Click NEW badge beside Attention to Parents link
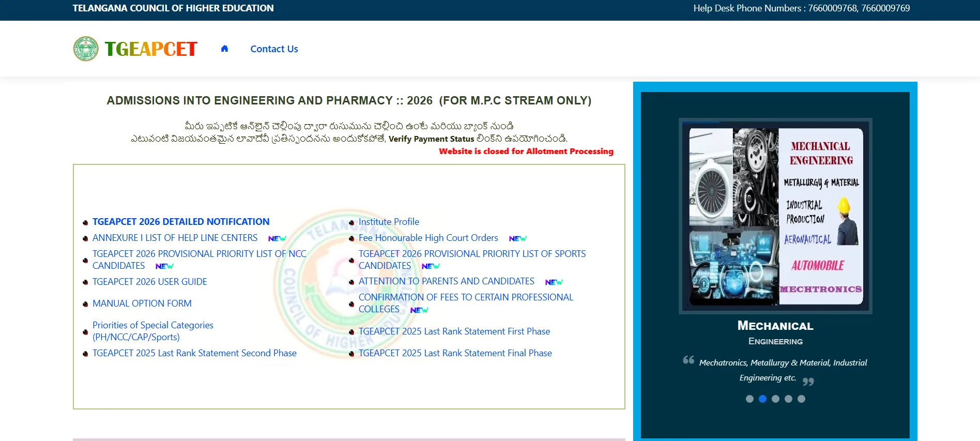The height and width of the screenshot is (441, 980). [x=554, y=282]
